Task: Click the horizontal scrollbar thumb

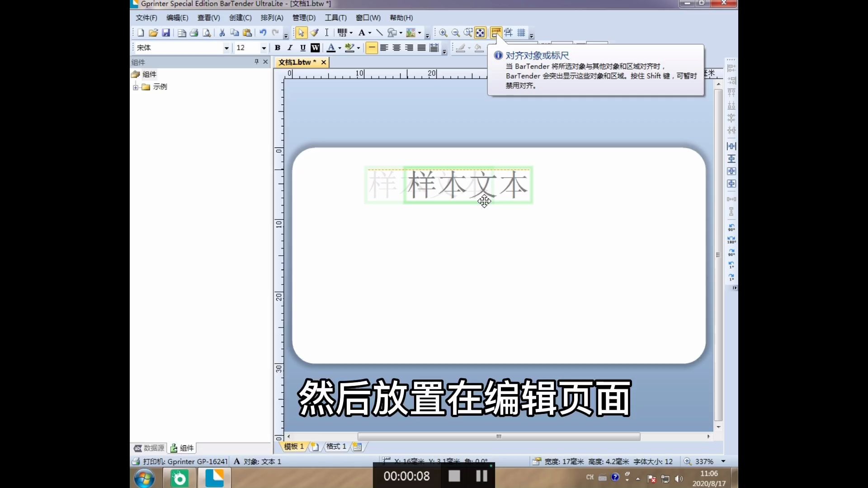Action: (499, 436)
